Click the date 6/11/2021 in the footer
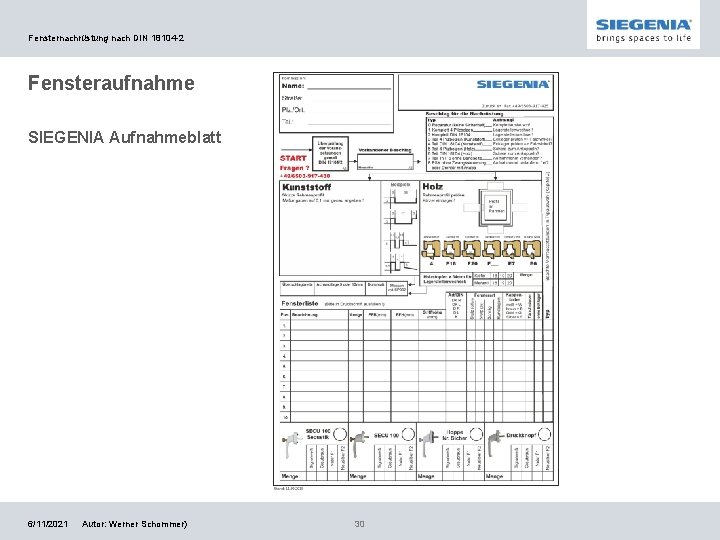The height and width of the screenshot is (540, 720). point(48,524)
